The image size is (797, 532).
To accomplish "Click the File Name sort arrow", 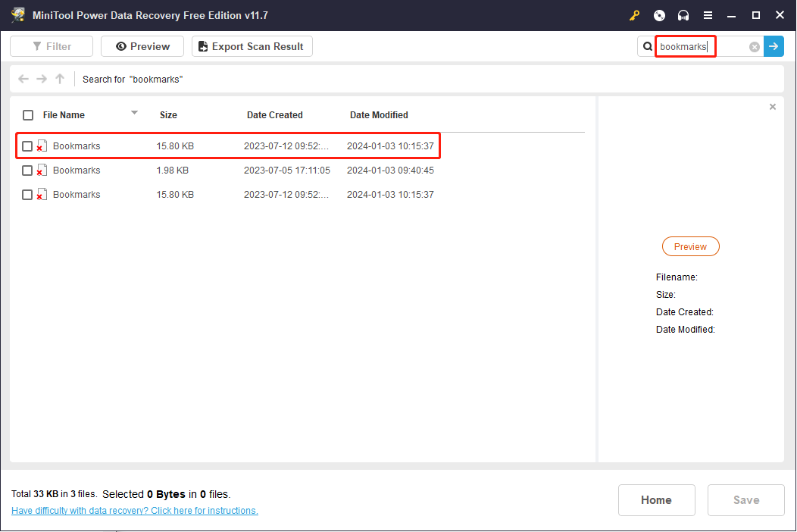I will click(x=134, y=112).
